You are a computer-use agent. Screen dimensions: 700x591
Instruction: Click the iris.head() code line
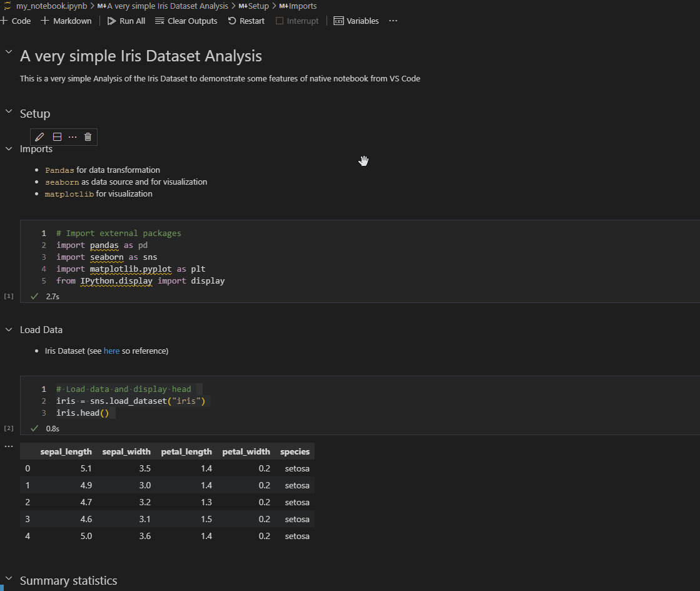(83, 413)
